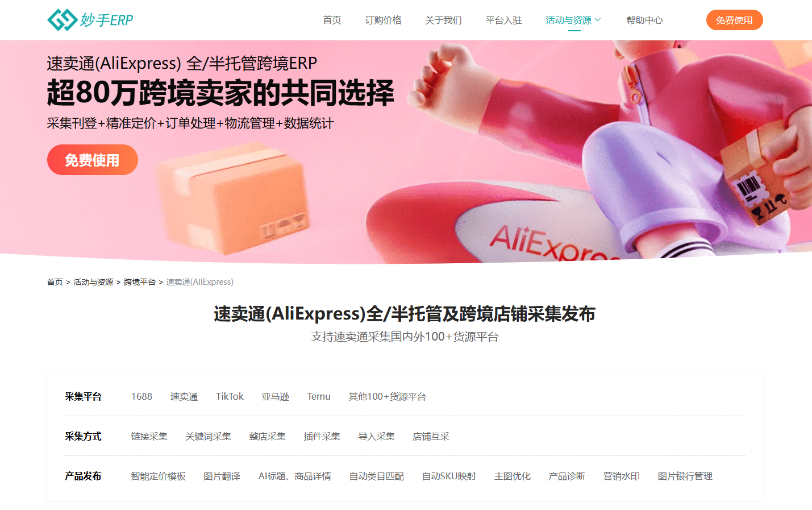Screen dimensions: 812x510
Task: Choose 关键词采集 collection method
Action: (208, 436)
